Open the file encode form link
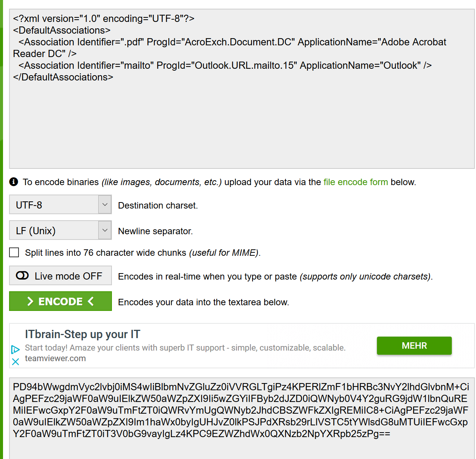Image resolution: width=476 pixels, height=459 pixels. 355,182
